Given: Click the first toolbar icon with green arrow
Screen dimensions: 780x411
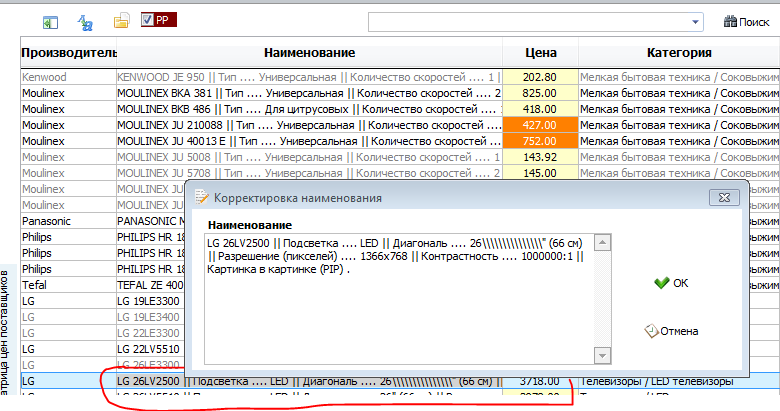Looking at the screenshot, I should click(50, 22).
